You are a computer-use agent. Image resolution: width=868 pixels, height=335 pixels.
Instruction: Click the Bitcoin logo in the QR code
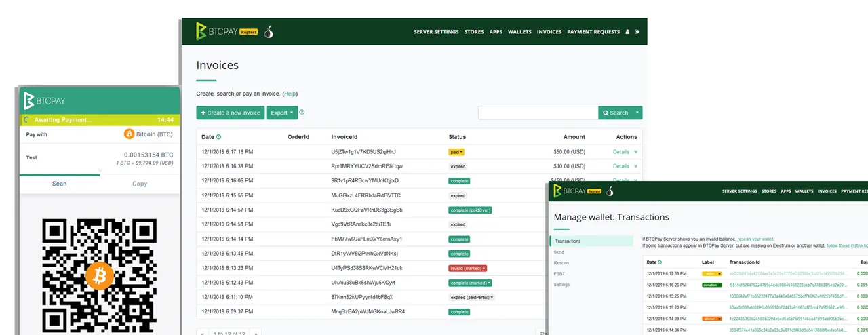100,276
